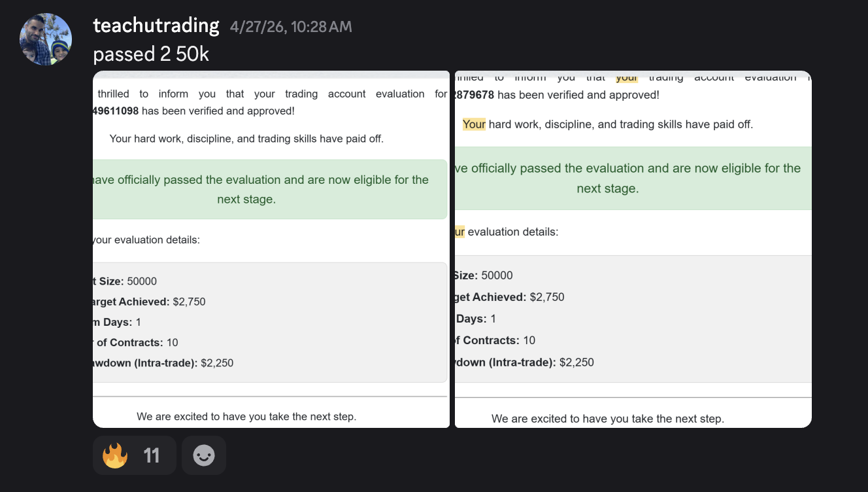Click the highlighted "Your" in the right image
This screenshot has height=492, width=868.
click(x=474, y=124)
